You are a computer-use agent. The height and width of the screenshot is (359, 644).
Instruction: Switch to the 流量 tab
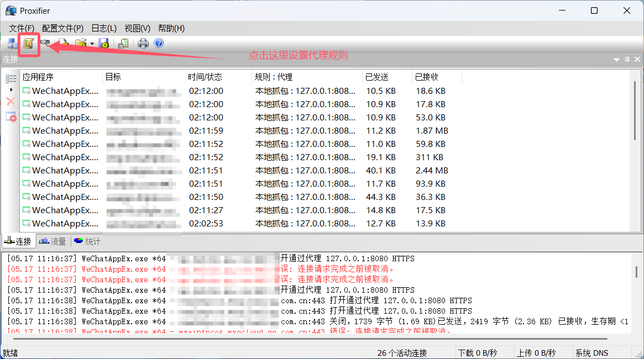click(x=53, y=241)
